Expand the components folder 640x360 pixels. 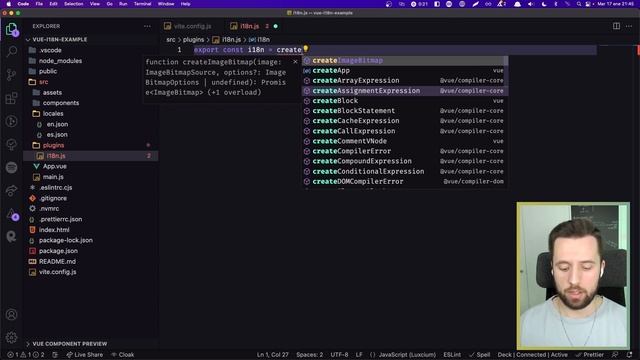click(91, 103)
